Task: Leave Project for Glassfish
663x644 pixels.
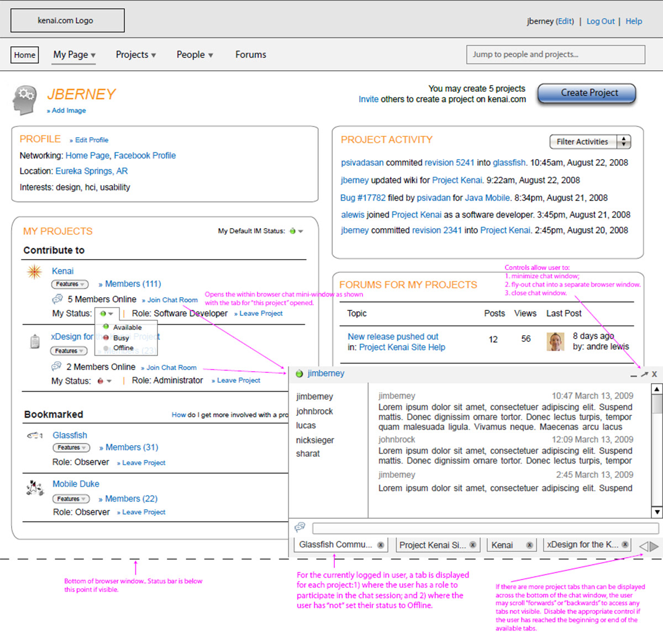Action: (x=141, y=463)
